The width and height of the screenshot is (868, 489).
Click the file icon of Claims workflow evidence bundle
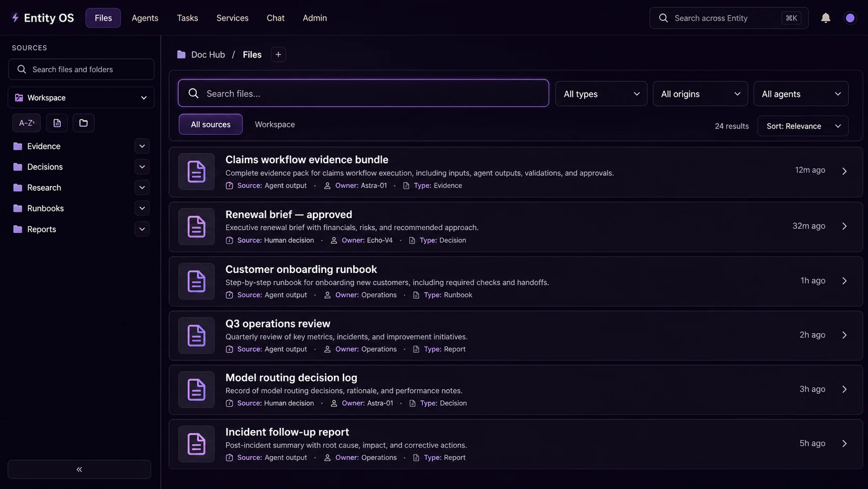pos(196,171)
